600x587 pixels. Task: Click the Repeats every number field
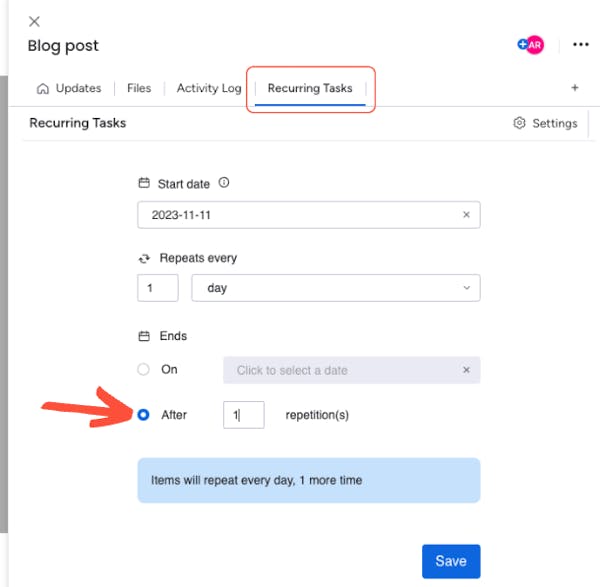[x=158, y=288]
